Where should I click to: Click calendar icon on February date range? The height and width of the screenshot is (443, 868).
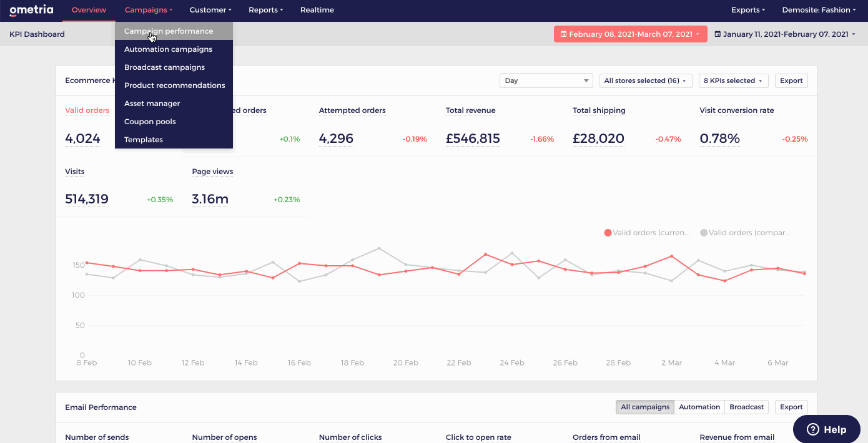tap(563, 34)
